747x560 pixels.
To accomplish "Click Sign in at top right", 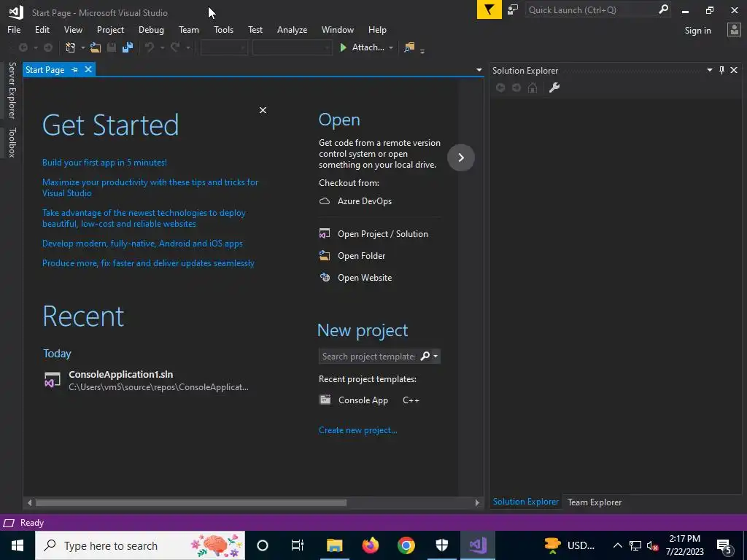I will click(x=697, y=31).
